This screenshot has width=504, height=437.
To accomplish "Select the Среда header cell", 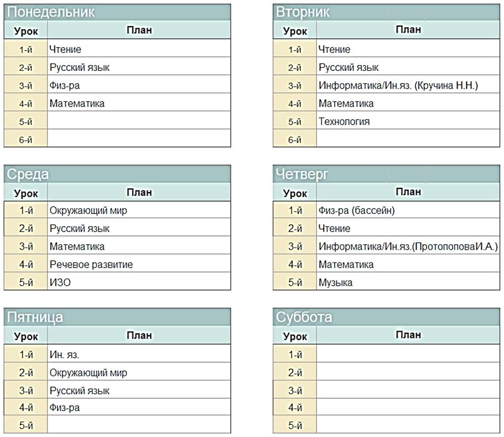I will tap(117, 174).
